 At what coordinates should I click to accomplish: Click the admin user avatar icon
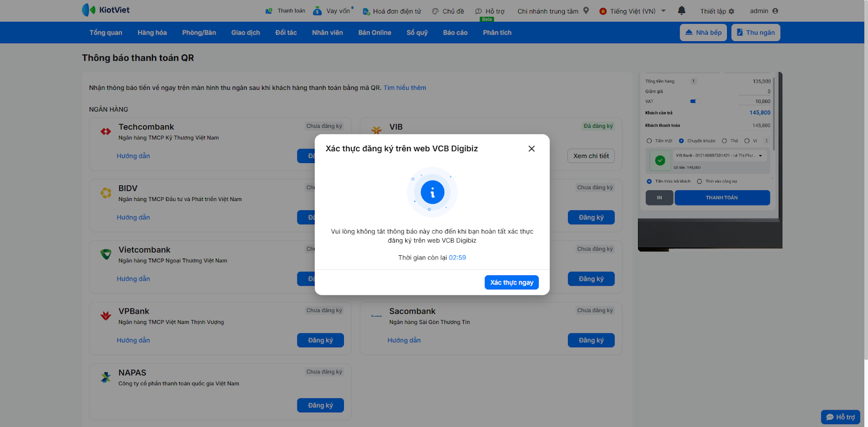pyautogui.click(x=775, y=11)
